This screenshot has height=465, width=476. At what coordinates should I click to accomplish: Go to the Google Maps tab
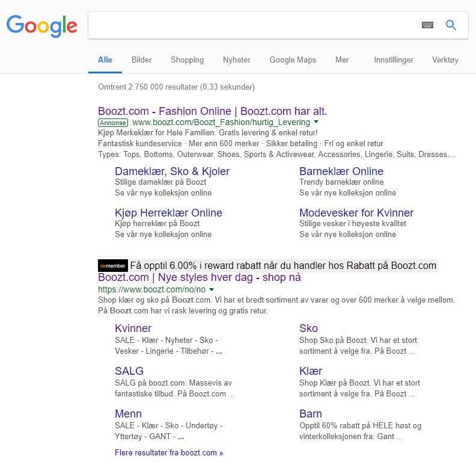click(x=293, y=60)
